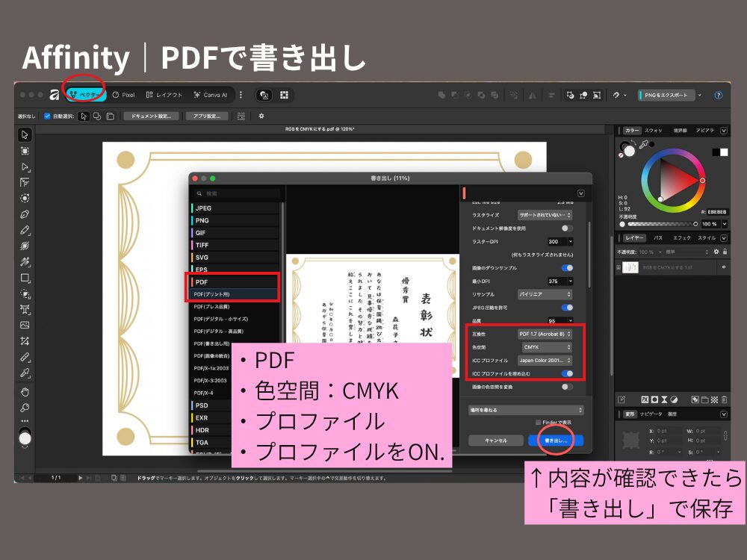This screenshot has height=560, width=747.
Task: Click the hex color EBEBEB field
Action: (x=716, y=211)
